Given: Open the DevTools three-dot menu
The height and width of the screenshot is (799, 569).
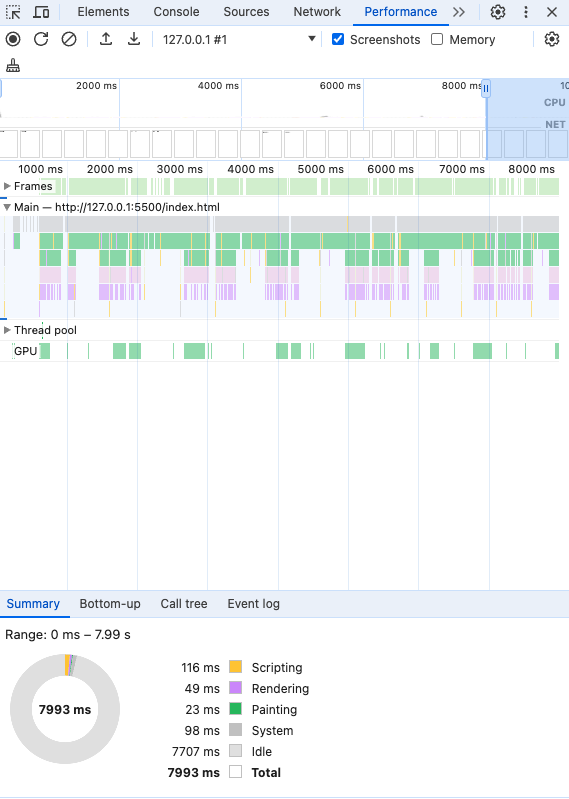Looking at the screenshot, I should 526,12.
